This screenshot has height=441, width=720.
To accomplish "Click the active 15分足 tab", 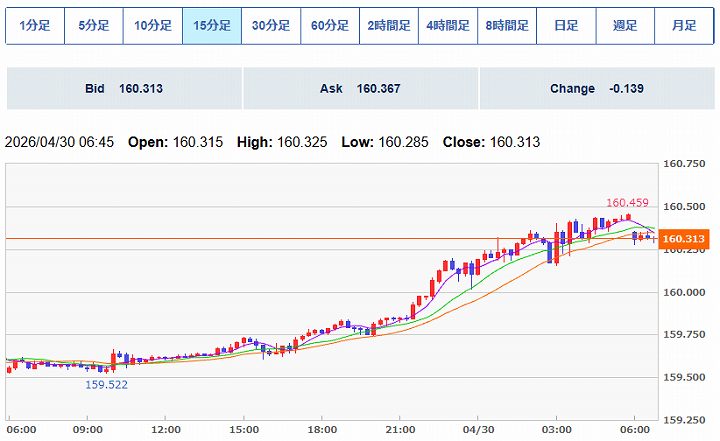I will point(212,26).
